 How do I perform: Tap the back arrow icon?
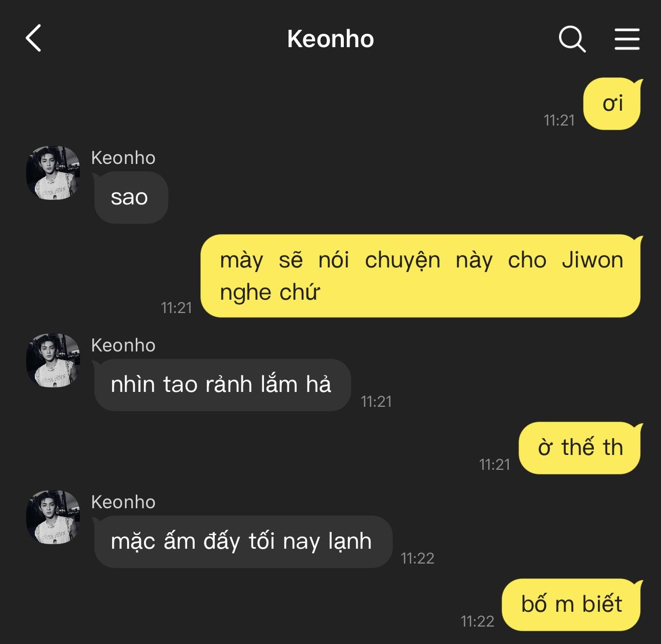[x=33, y=38]
